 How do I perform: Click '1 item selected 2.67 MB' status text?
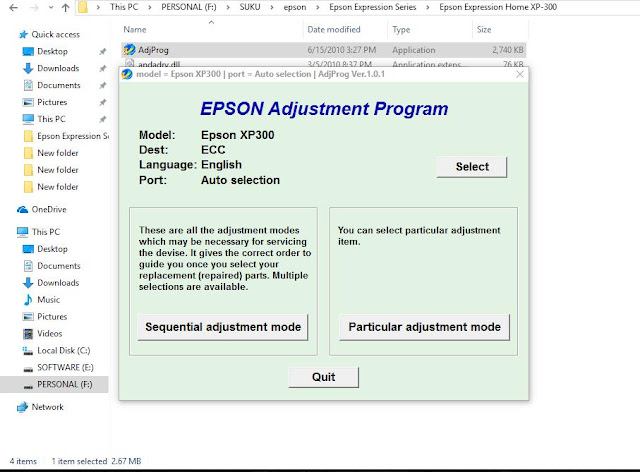coord(96,461)
